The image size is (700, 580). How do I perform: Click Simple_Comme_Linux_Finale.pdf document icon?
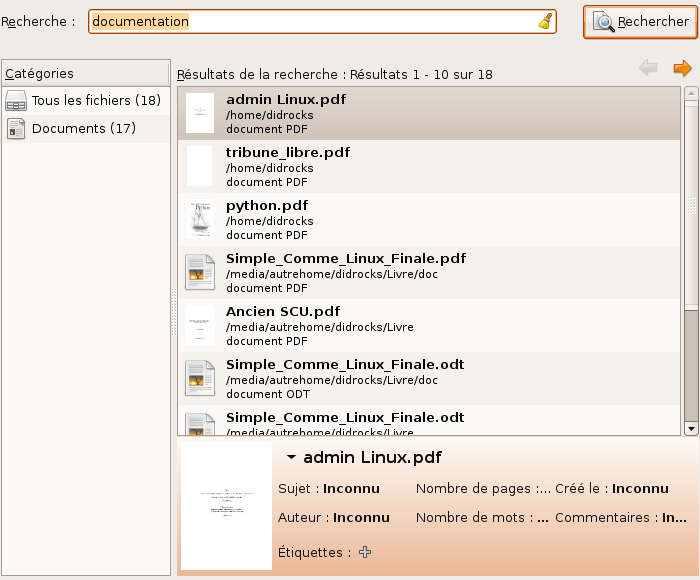200,273
